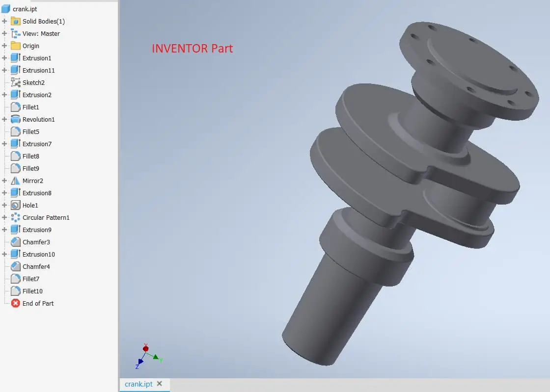Close the crank.ipt tab
This screenshot has width=550, height=392.
click(x=159, y=384)
